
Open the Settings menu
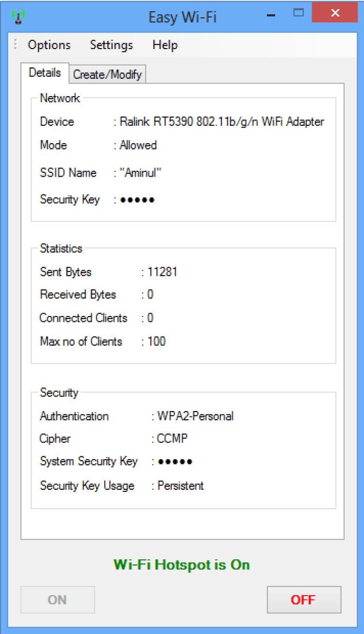pyautogui.click(x=111, y=45)
